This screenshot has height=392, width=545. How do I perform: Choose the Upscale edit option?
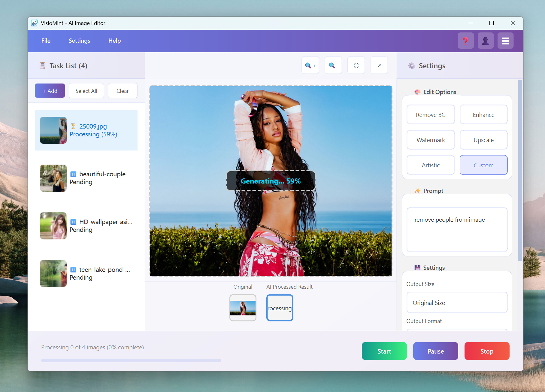pos(483,140)
